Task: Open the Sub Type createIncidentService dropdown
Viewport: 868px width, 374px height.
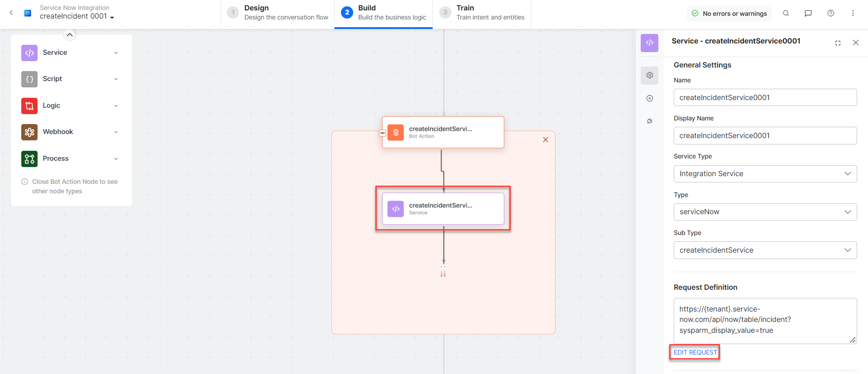Action: click(765, 250)
